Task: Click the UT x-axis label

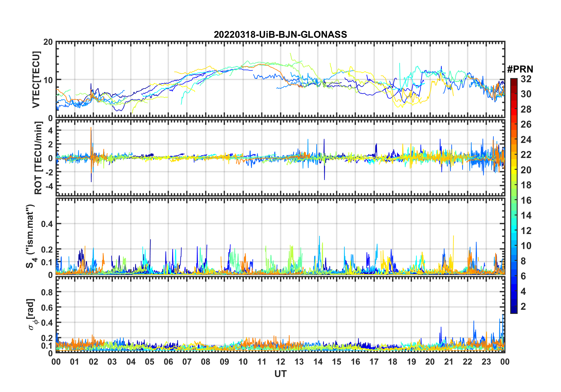Action: pyautogui.click(x=280, y=374)
